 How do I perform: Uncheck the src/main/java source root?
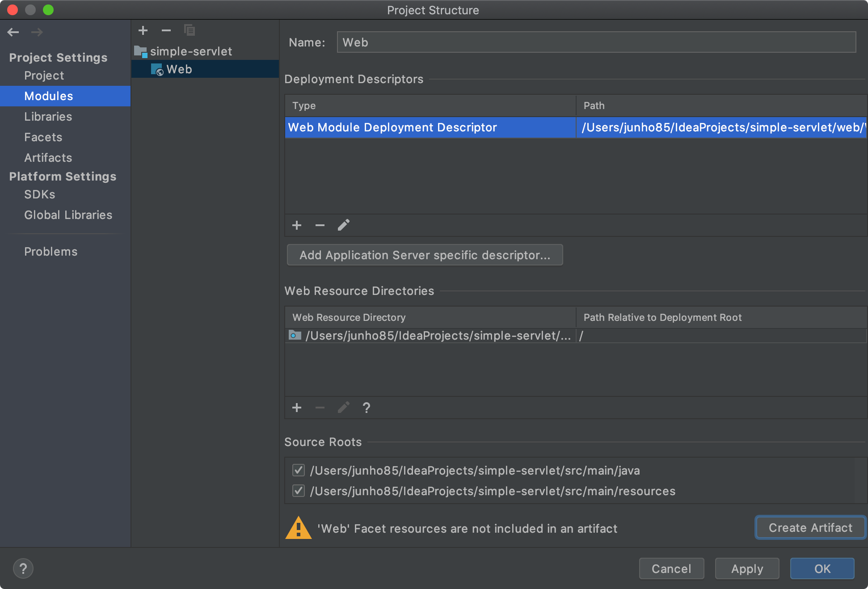[x=299, y=470]
